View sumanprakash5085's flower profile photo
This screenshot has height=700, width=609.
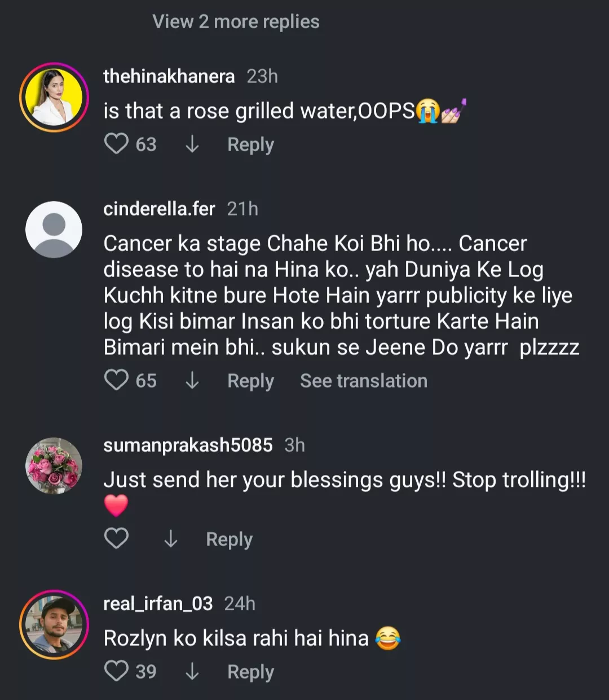54,466
